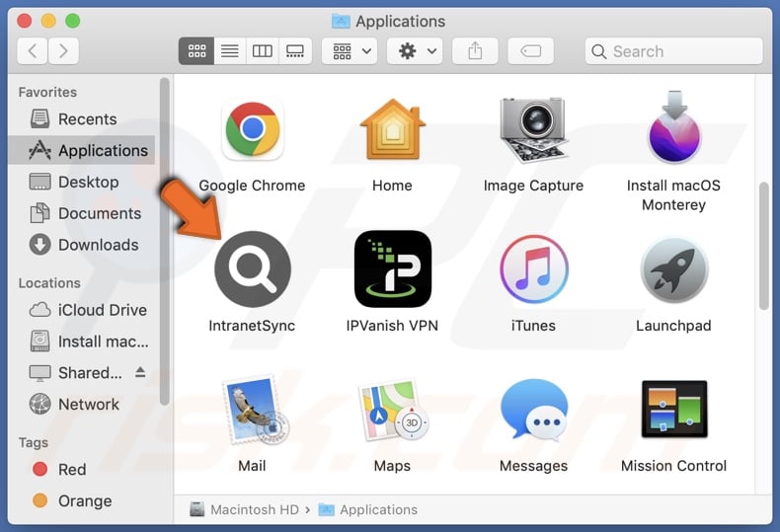Select the IntranetSync app icon
The image size is (780, 532).
(253, 269)
